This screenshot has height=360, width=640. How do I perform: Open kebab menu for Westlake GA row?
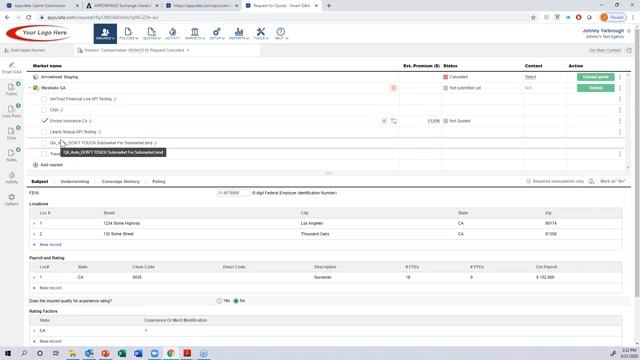(620, 88)
